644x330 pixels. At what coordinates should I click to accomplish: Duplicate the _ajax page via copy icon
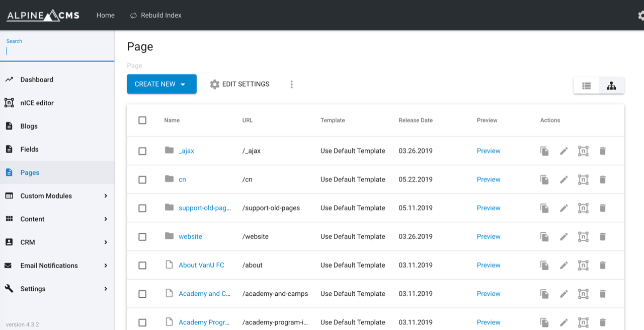544,151
